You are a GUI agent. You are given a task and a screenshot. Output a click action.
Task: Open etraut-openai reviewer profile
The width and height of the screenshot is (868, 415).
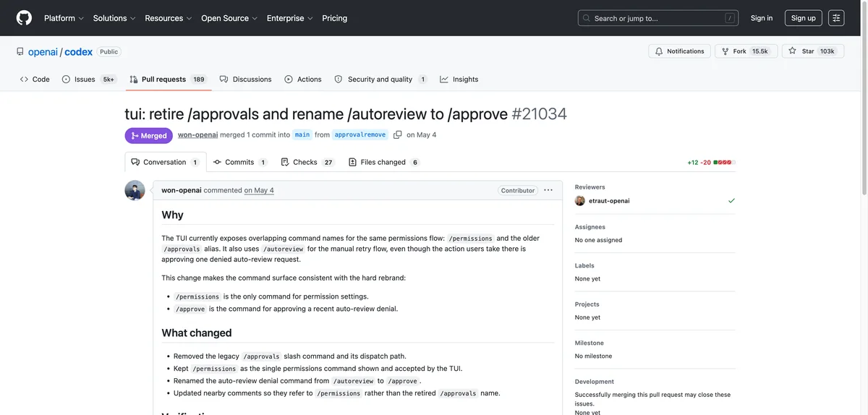pyautogui.click(x=609, y=201)
